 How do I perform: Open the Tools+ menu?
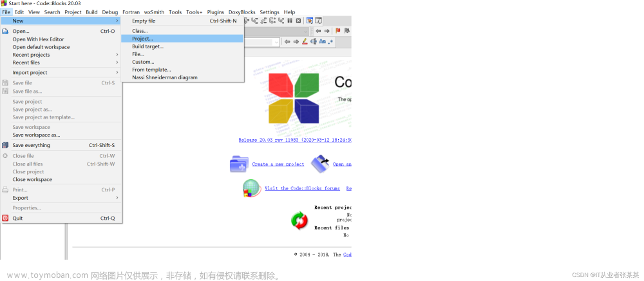pyautogui.click(x=194, y=12)
